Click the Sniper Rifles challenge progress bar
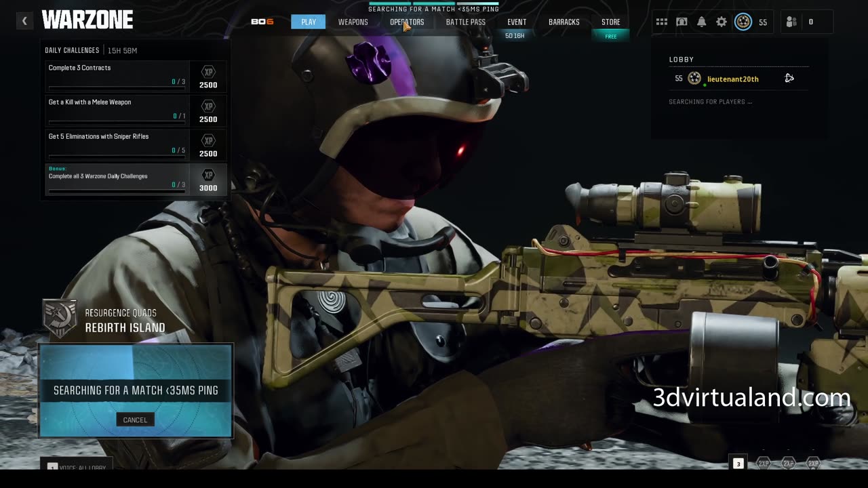 click(x=117, y=157)
